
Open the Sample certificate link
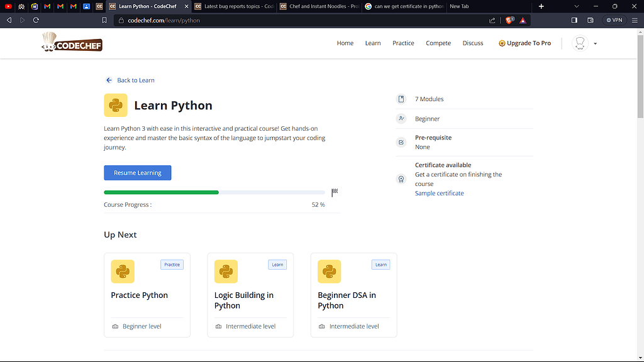click(x=439, y=193)
